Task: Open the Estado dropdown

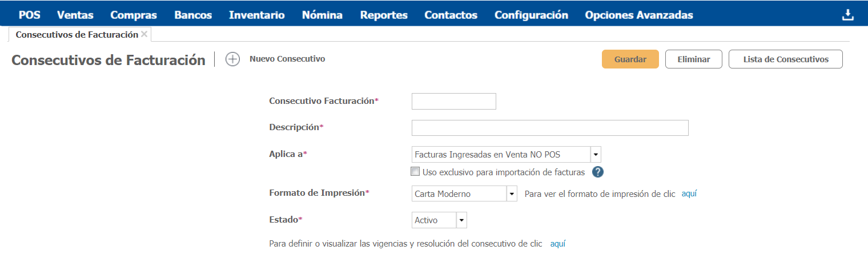Action: click(x=461, y=220)
